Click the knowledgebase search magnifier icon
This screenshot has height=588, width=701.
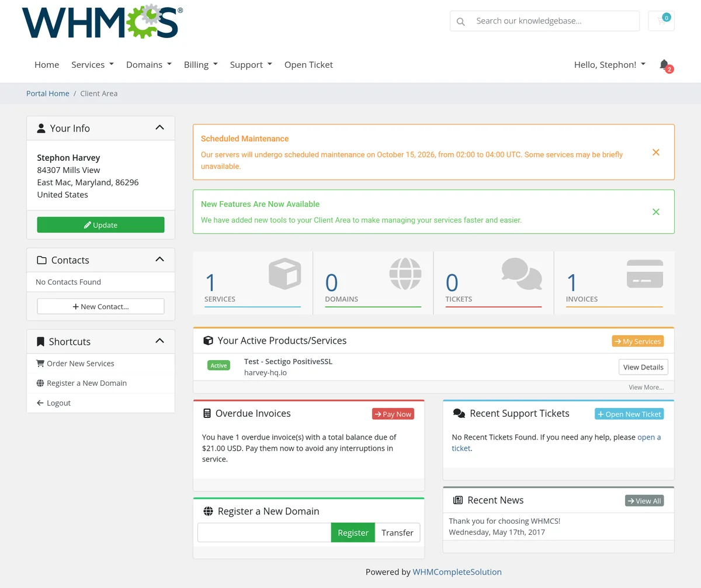[461, 22]
